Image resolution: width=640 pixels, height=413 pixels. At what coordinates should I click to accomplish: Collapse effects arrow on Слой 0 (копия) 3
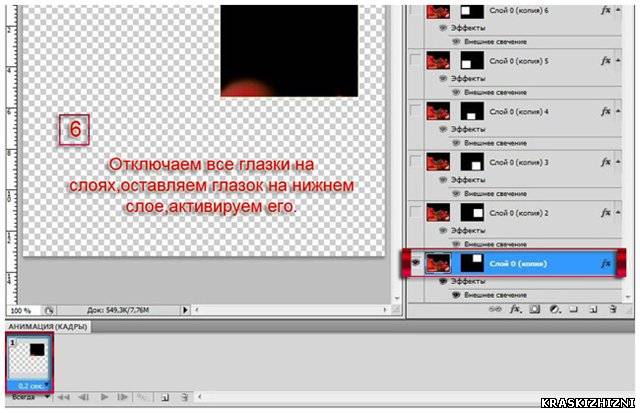pyautogui.click(x=618, y=162)
